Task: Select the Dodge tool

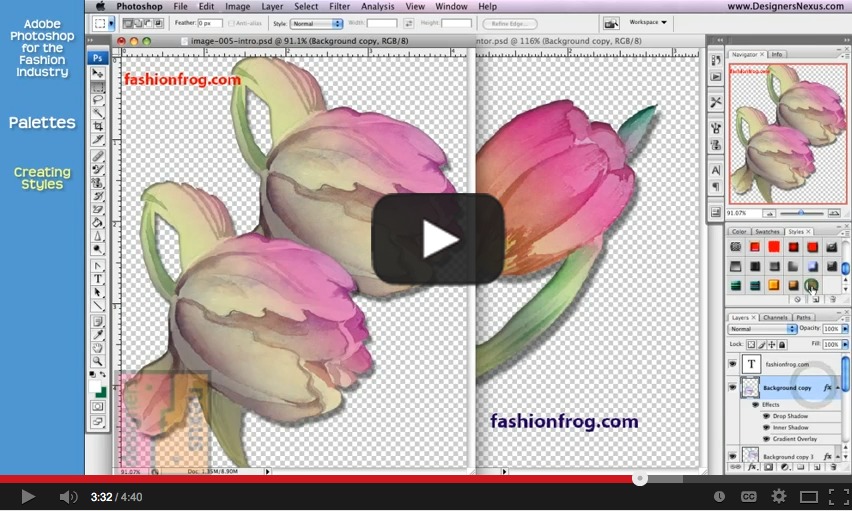Action: (x=98, y=249)
